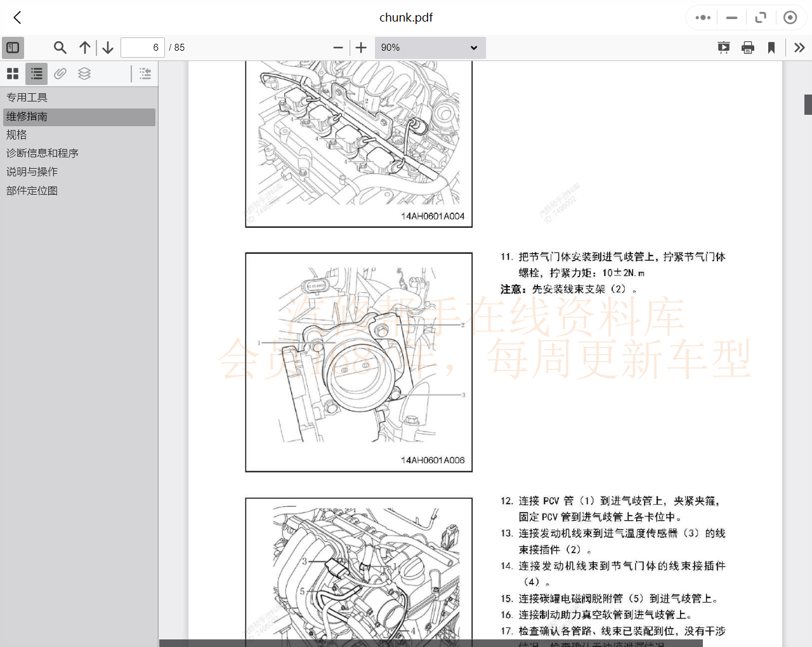The image size is (812, 647).
Task: Toggle fullscreen view of the document
Action: click(761, 17)
